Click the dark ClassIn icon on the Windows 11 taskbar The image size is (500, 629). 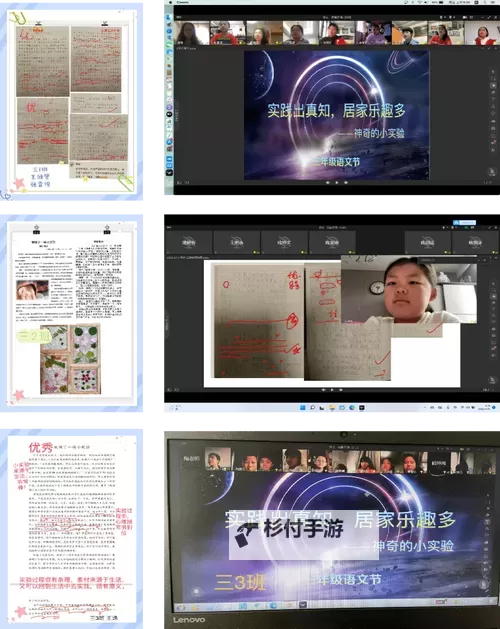pos(362,408)
